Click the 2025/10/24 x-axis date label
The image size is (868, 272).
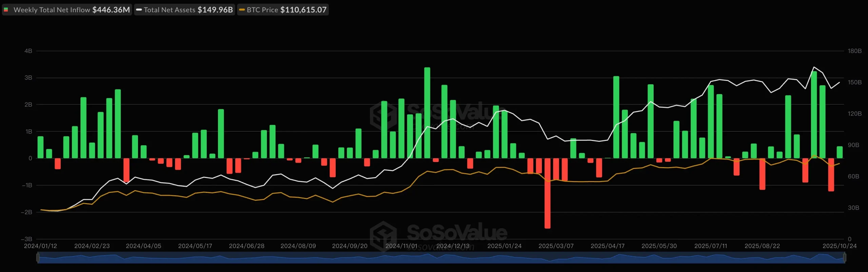coord(839,246)
